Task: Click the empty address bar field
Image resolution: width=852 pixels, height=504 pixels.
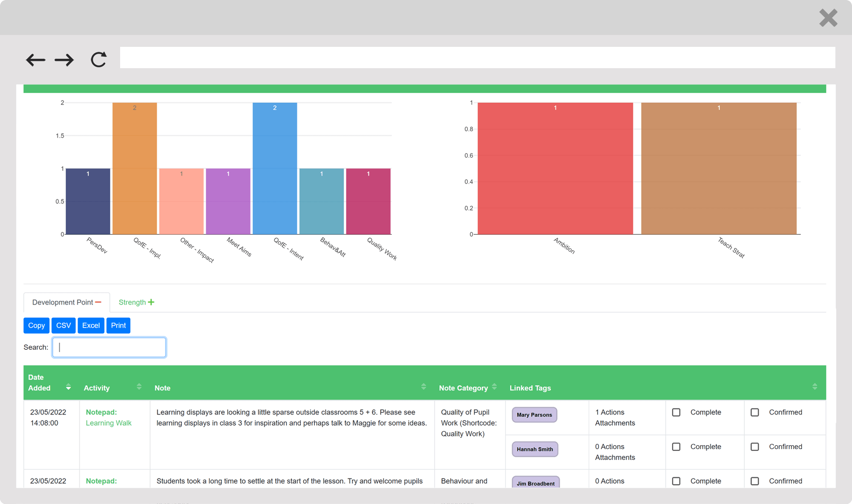Action: point(477,58)
